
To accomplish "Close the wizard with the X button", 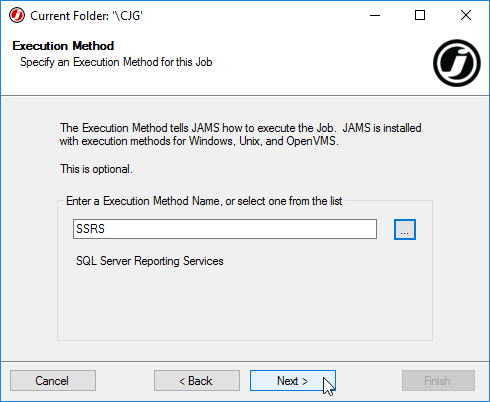I will pyautogui.click(x=466, y=15).
